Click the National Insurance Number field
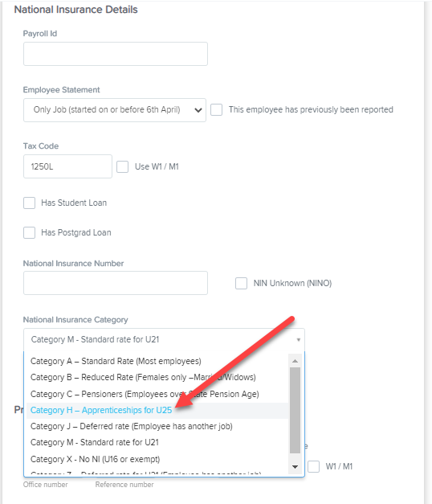432x504 pixels. coord(116,283)
